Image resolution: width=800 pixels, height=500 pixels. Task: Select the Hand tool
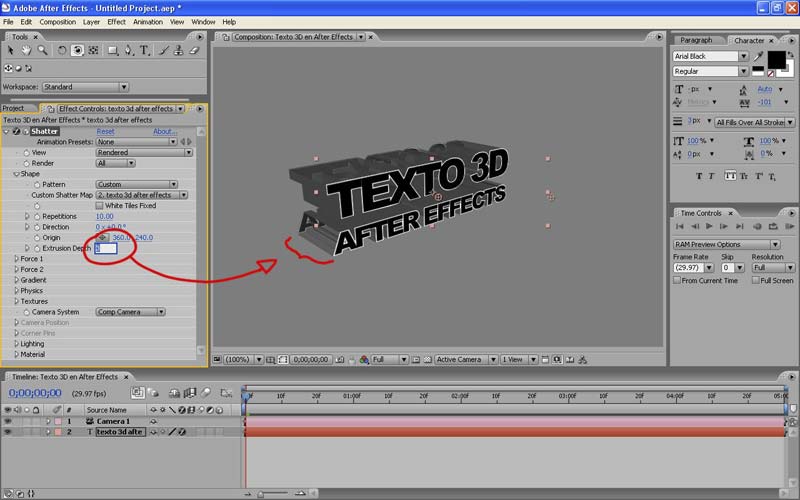point(26,50)
